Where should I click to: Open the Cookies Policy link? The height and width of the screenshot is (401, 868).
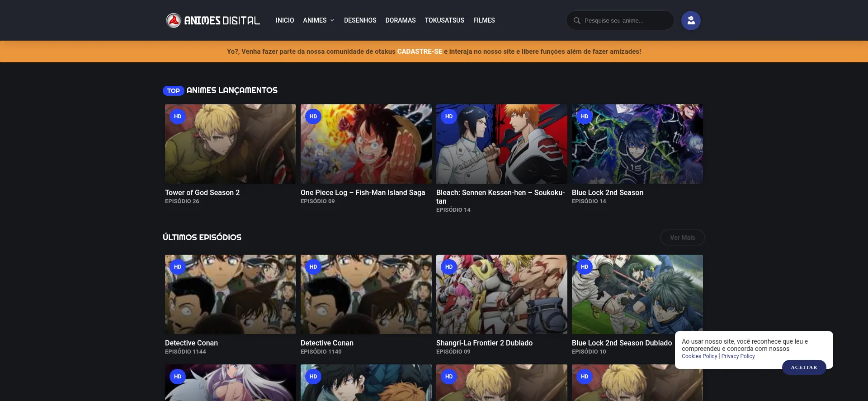pos(699,356)
